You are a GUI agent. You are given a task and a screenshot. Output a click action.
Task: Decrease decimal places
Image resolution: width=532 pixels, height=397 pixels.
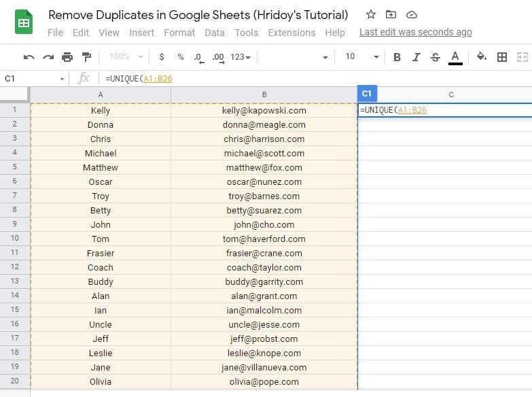pos(199,57)
